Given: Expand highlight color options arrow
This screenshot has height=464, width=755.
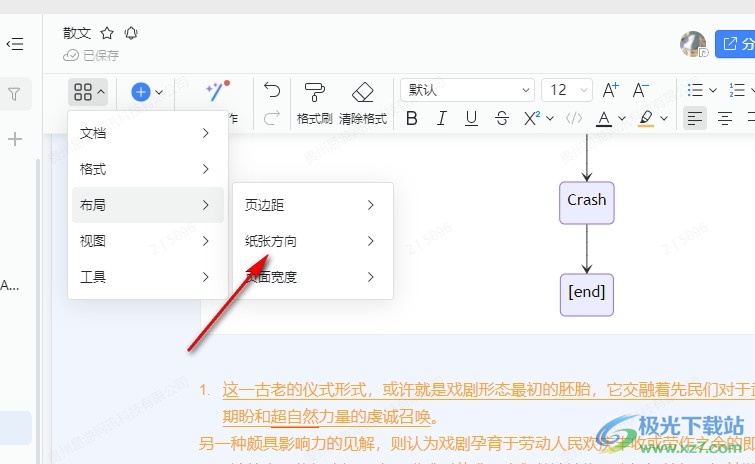Looking at the screenshot, I should 664,118.
